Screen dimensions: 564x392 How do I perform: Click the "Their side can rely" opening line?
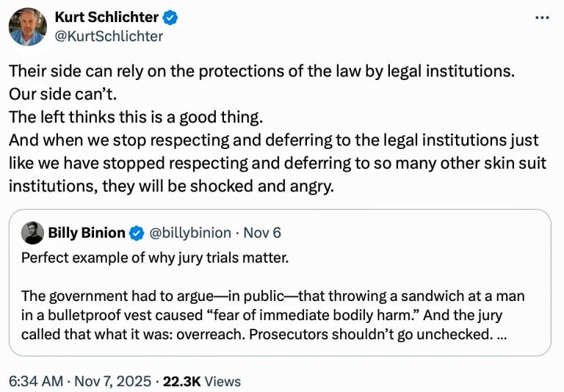(261, 73)
